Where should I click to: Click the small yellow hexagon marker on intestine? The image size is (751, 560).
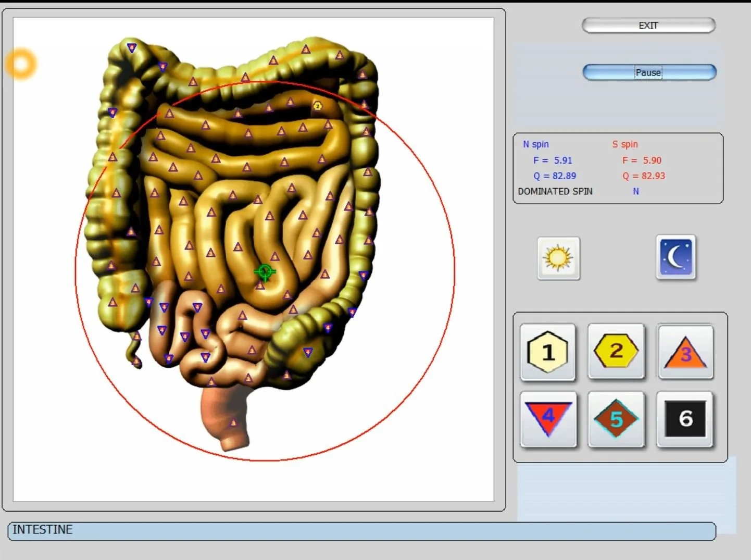pos(317,106)
